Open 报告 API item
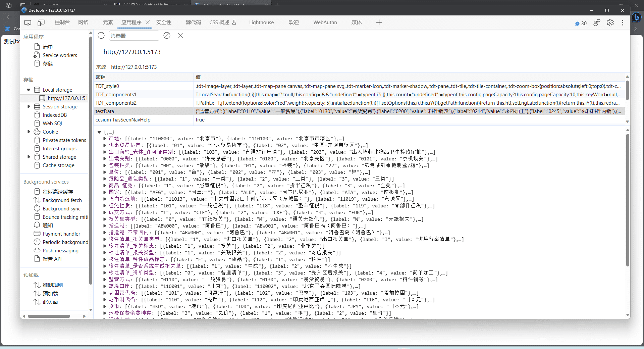This screenshot has width=644, height=349. click(52, 259)
